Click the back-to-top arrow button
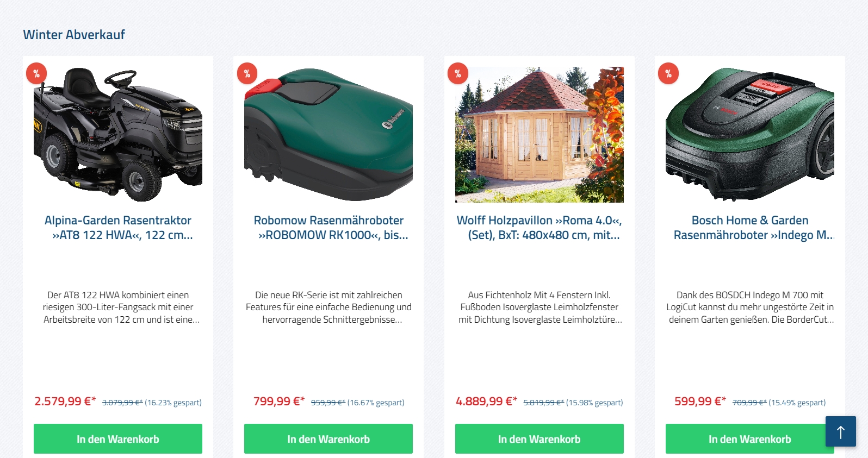The height and width of the screenshot is (458, 868). pos(841,431)
